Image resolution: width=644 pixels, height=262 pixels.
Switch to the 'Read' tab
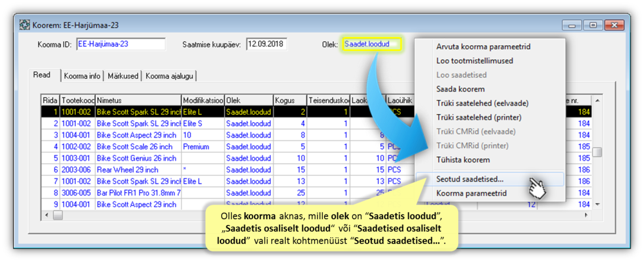(x=44, y=75)
